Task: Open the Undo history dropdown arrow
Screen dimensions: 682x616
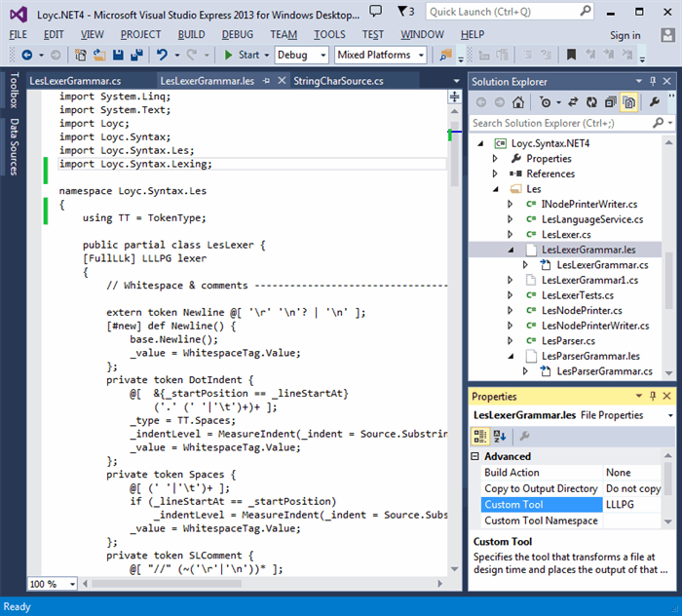Action: point(177,56)
